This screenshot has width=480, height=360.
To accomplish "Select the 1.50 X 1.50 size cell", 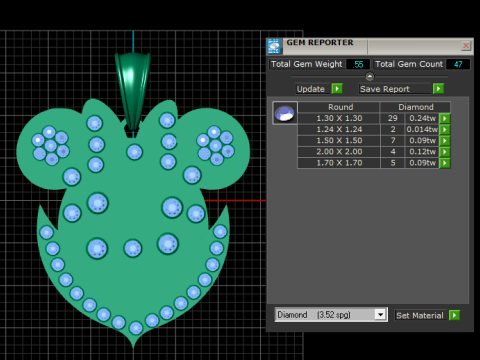I will coord(339,141).
